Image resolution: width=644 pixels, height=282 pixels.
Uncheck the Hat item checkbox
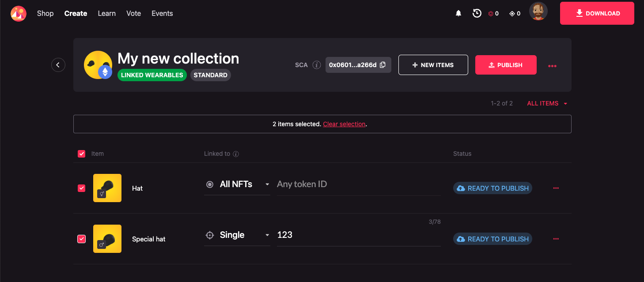click(x=81, y=188)
